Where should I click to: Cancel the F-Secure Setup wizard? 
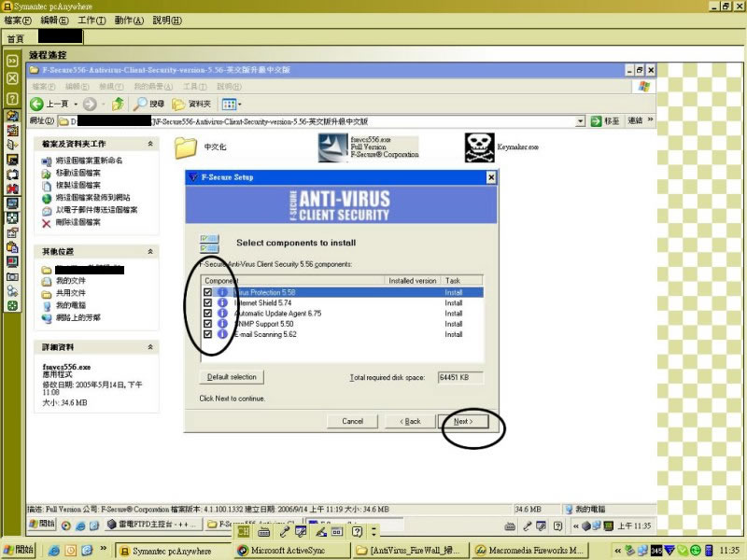pos(353,422)
